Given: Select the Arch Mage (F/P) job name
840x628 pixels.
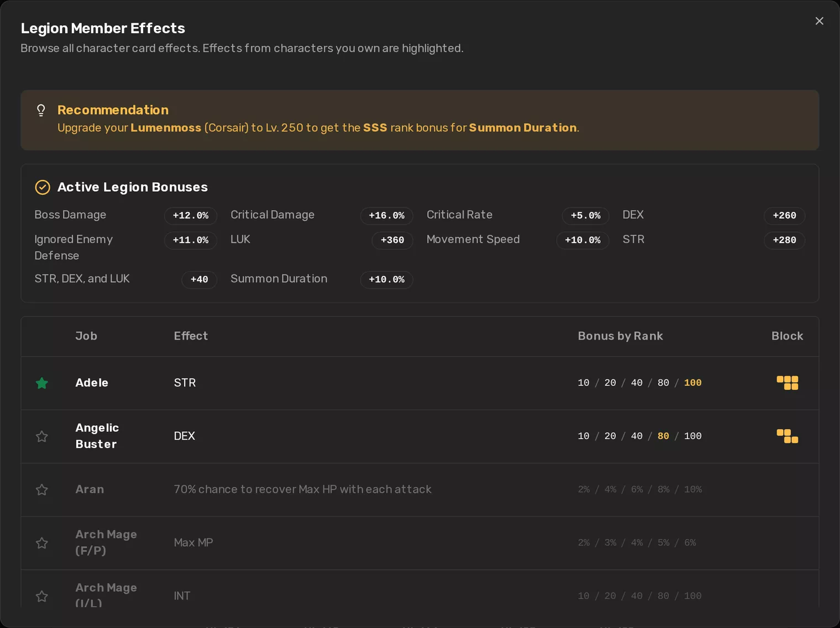Looking at the screenshot, I should coord(106,542).
